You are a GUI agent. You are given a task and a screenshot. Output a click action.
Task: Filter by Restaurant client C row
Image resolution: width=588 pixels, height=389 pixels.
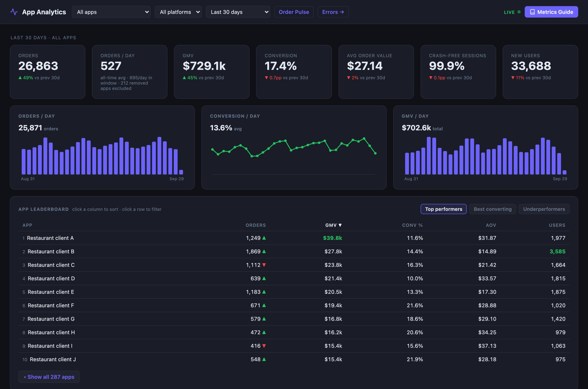(x=294, y=265)
